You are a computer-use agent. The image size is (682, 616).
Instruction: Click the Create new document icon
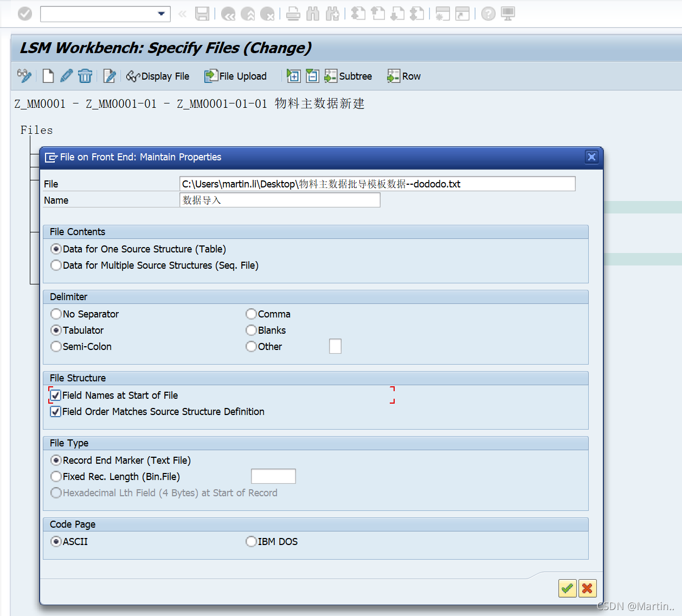(48, 76)
